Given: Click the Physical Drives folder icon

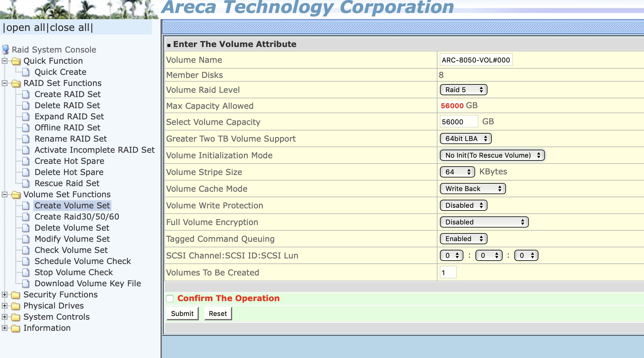Looking at the screenshot, I should point(16,306).
